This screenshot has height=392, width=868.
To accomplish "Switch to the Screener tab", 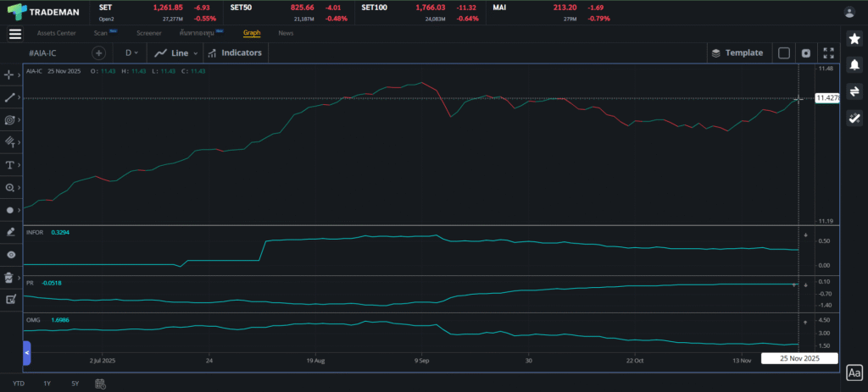I will pyautogui.click(x=149, y=33).
